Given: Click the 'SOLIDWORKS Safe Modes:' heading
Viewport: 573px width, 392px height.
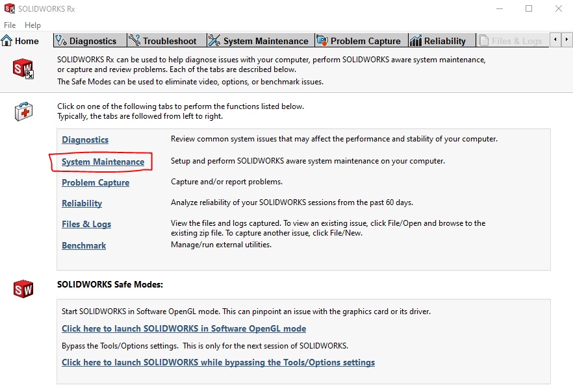Looking at the screenshot, I should 110,284.
